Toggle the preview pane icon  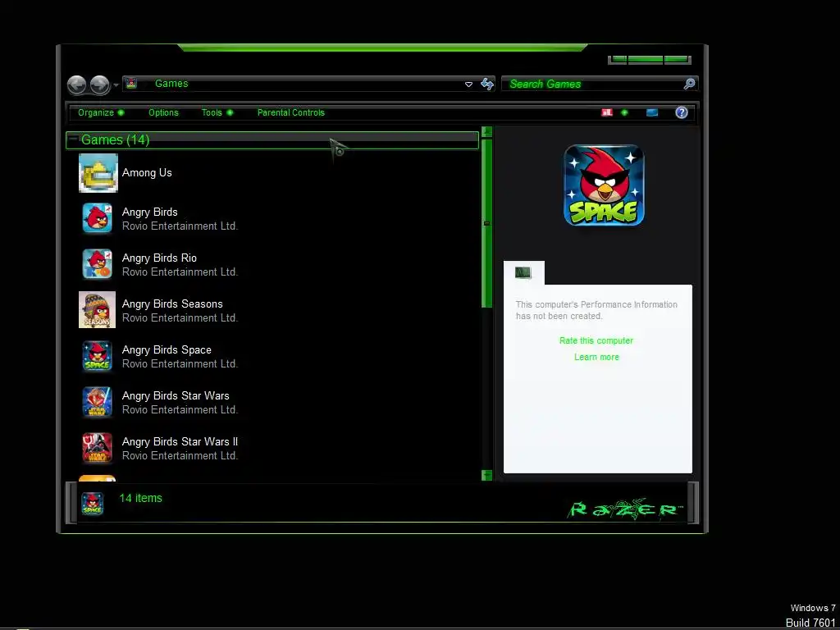coord(652,112)
